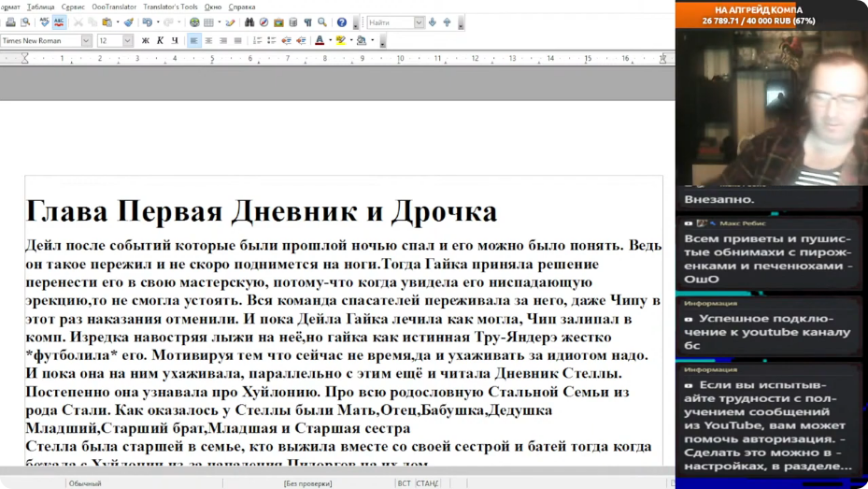This screenshot has width=868, height=489.
Task: Click the Undo arrow icon
Action: tap(147, 22)
